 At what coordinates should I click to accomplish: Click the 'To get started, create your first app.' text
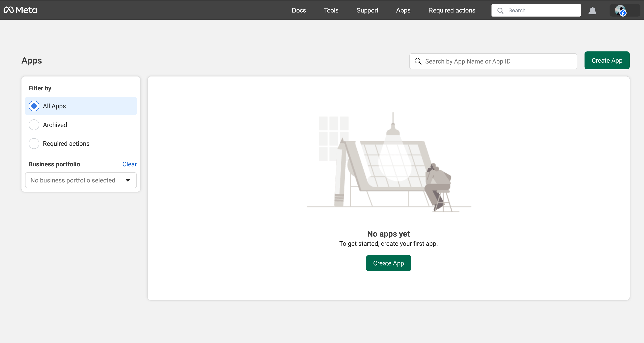(388, 244)
